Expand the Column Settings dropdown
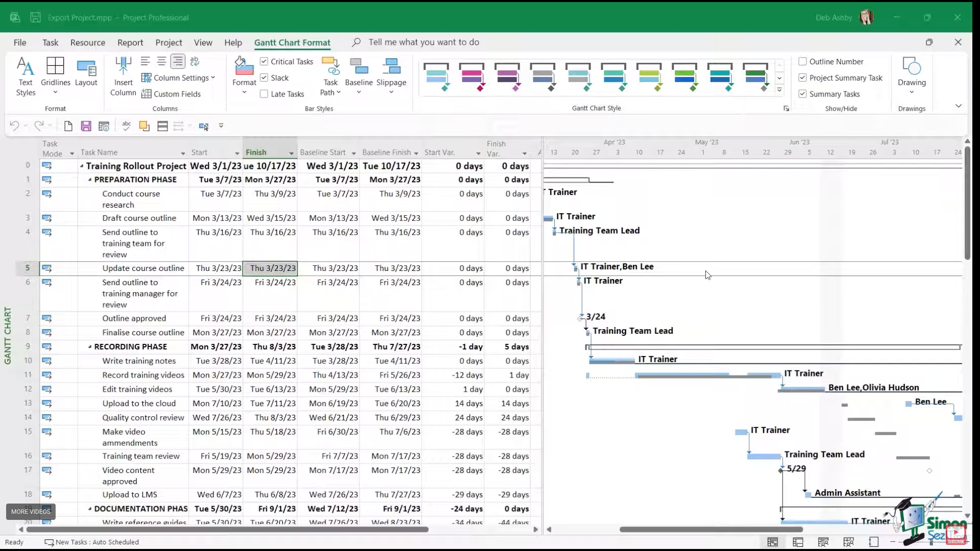 coord(179,78)
